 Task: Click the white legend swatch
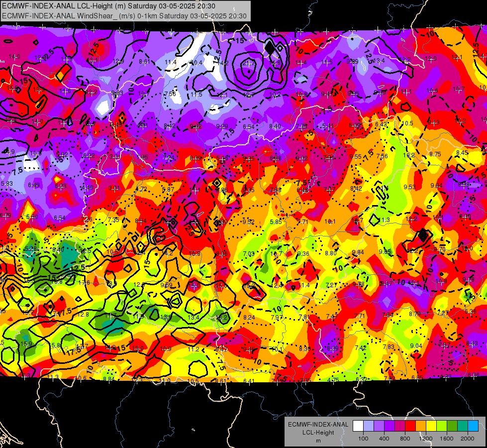[358, 426]
